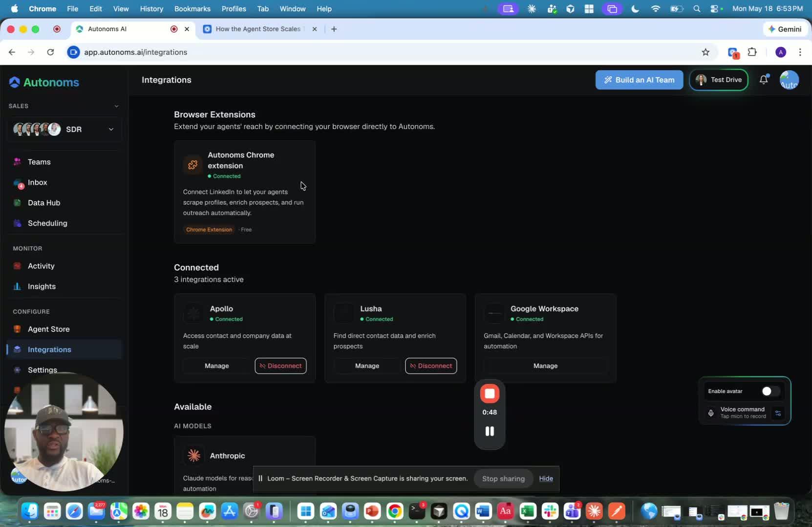Image resolution: width=812 pixels, height=527 pixels.
Task: Pause the Loom recording
Action: click(x=490, y=431)
